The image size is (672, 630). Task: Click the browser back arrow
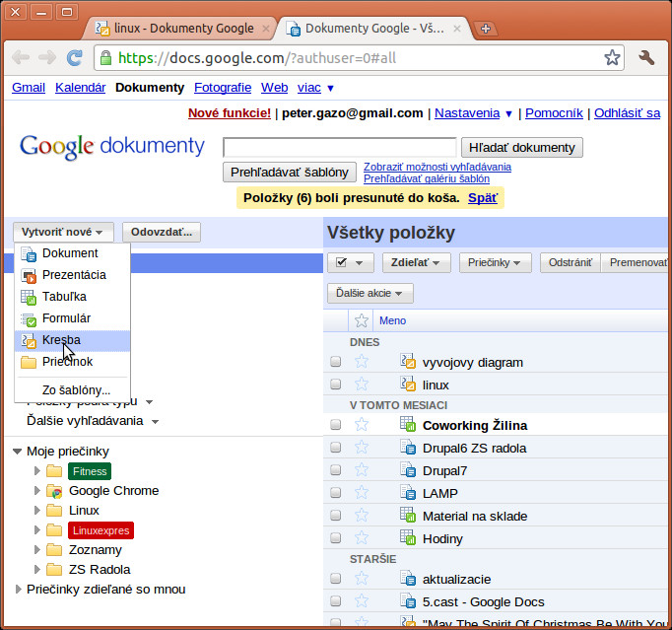point(21,57)
